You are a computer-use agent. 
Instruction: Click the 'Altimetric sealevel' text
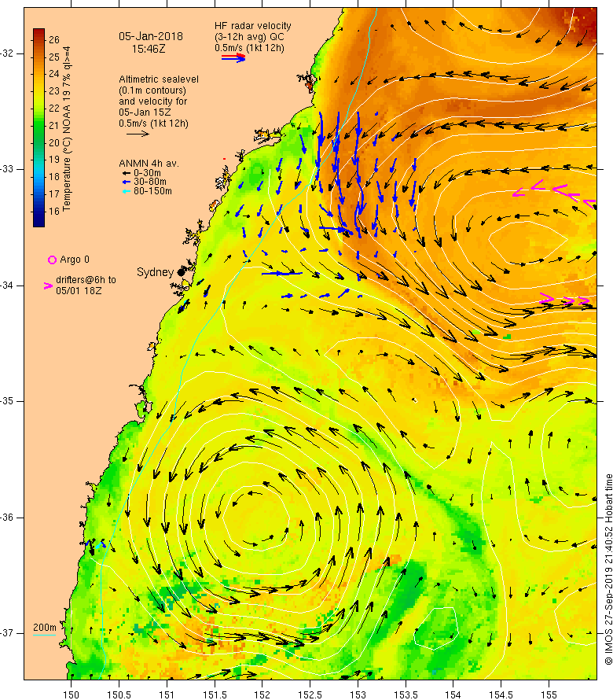click(159, 79)
